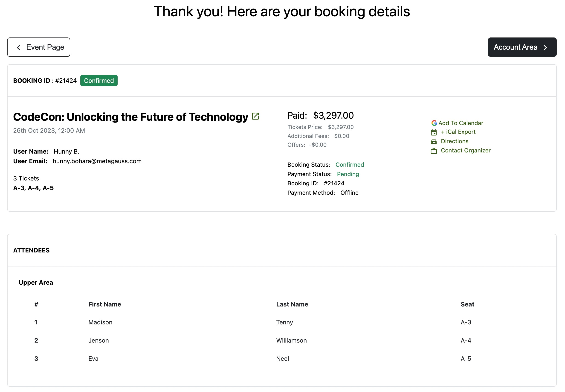
Task: Click the Contact Organizer link
Action: tap(465, 151)
